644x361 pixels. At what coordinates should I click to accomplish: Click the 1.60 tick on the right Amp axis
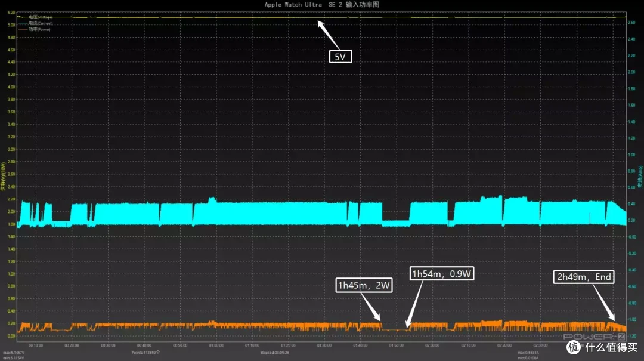click(x=631, y=105)
